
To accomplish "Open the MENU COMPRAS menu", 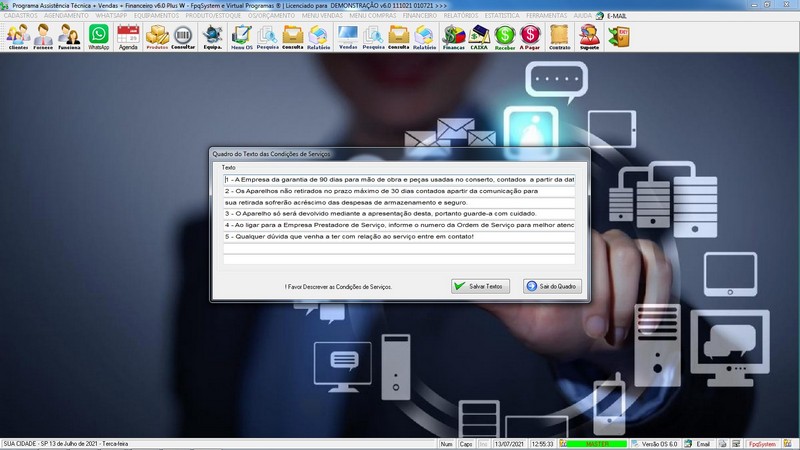I will (373, 16).
